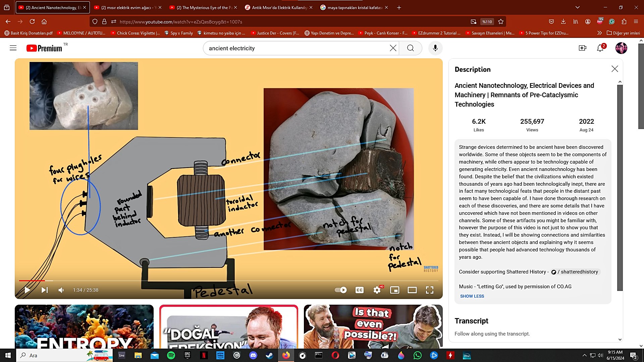Image resolution: width=644 pixels, height=362 pixels.
Task: Click the voice search microphone icon
Action: click(x=435, y=48)
